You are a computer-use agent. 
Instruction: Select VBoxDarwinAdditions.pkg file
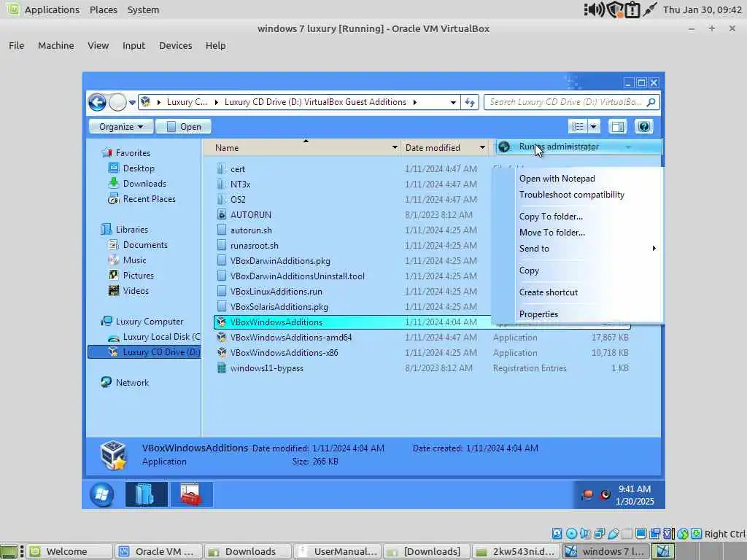click(280, 261)
